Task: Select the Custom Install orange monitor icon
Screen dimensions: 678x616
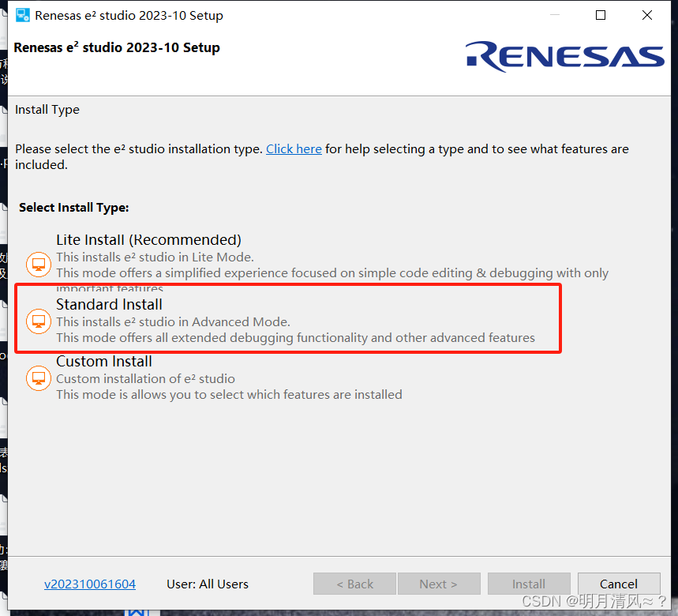Action: pyautogui.click(x=39, y=378)
